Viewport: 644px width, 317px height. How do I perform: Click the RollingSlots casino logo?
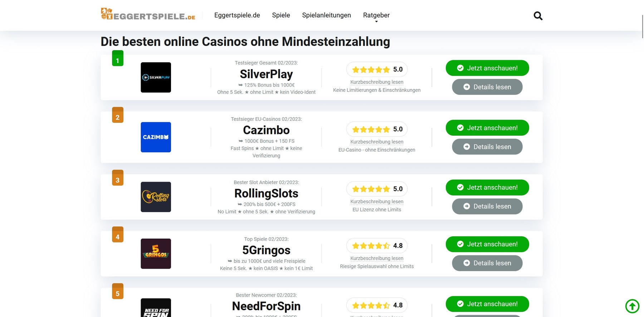pos(156,197)
